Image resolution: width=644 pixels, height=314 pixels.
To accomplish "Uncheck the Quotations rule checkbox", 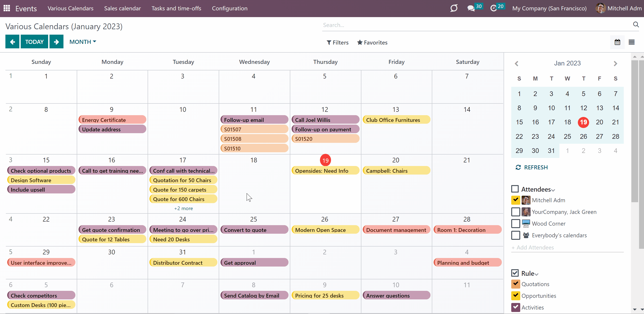I will [516, 284].
